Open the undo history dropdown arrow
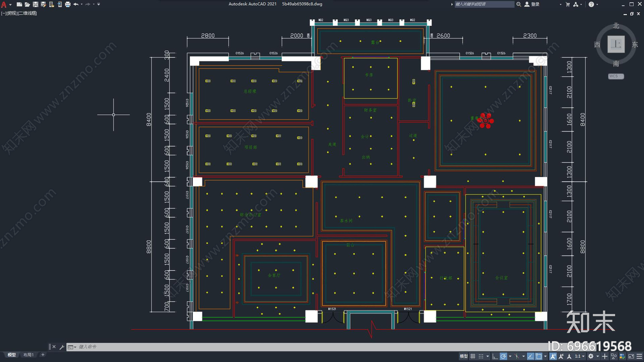 [82, 4]
